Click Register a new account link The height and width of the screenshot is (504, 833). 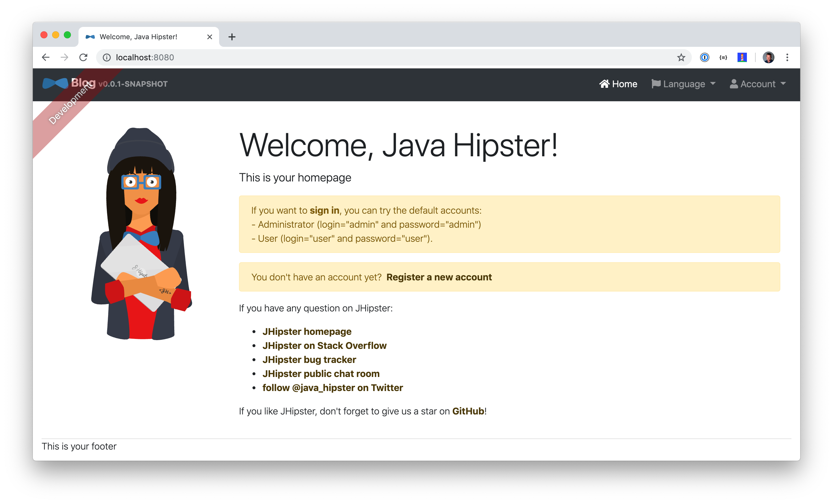pos(439,277)
